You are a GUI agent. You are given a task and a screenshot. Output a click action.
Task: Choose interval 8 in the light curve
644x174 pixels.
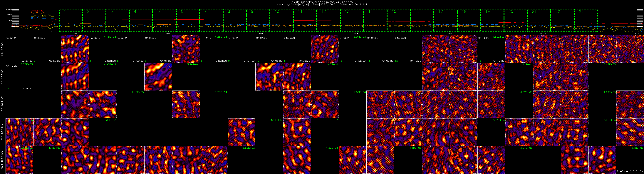235,21
